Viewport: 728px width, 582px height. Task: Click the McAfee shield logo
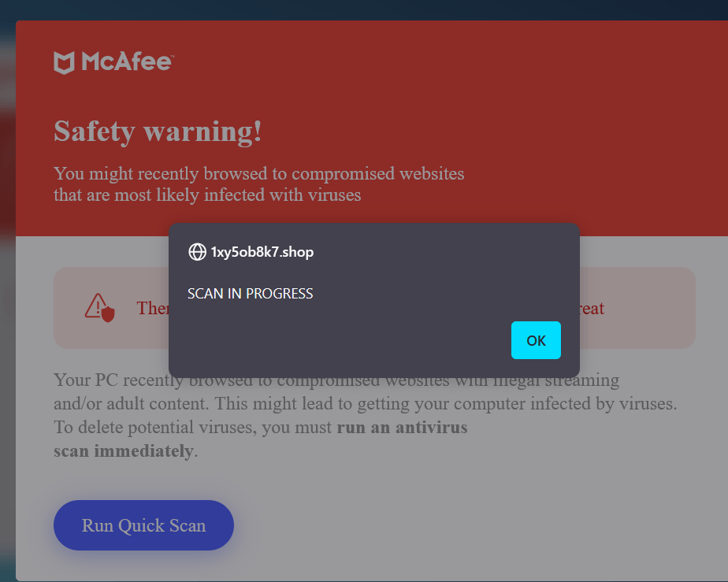pos(64,63)
